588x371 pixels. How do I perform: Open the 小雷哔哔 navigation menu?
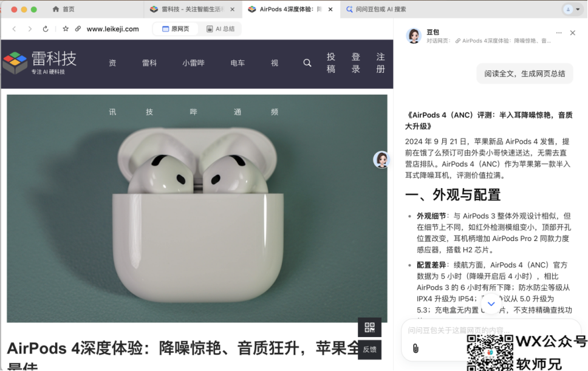(194, 63)
